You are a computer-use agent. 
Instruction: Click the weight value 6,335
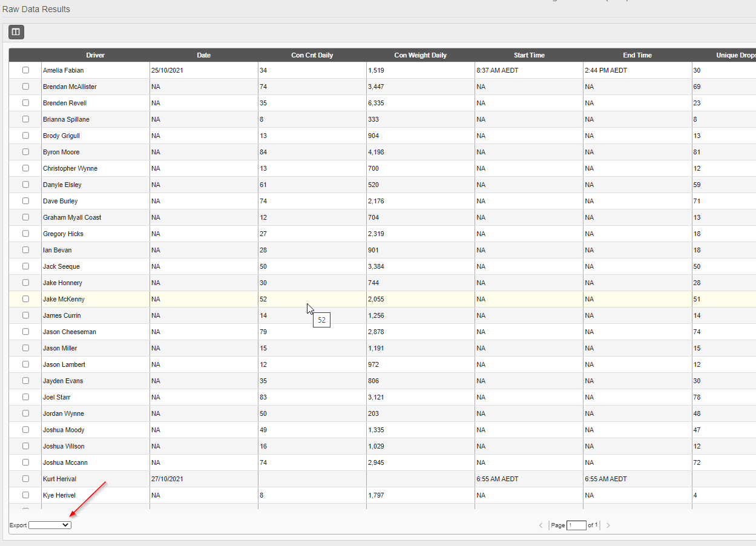point(376,103)
